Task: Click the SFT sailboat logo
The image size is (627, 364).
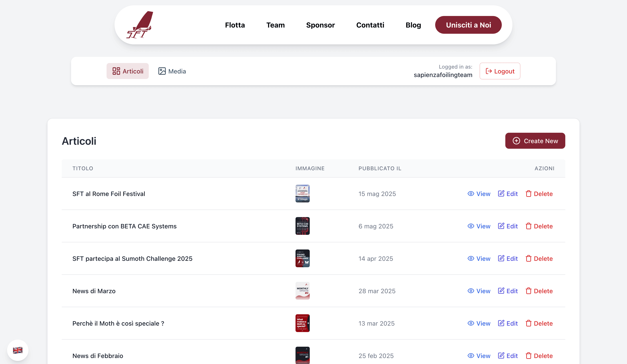Action: click(139, 25)
